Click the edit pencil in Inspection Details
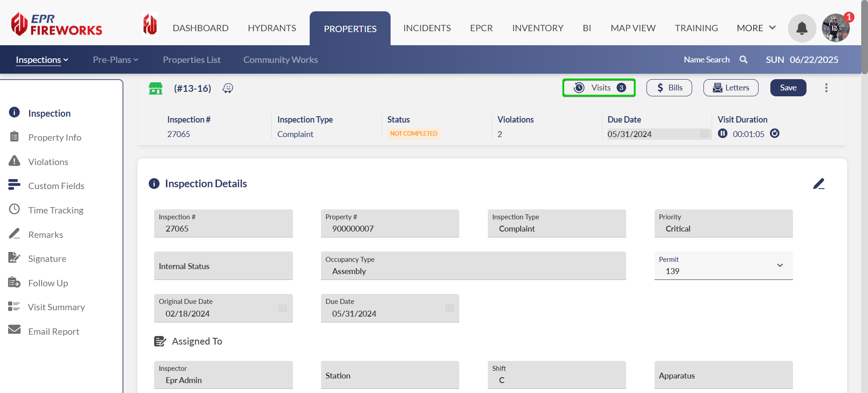The image size is (868, 393). point(819,184)
